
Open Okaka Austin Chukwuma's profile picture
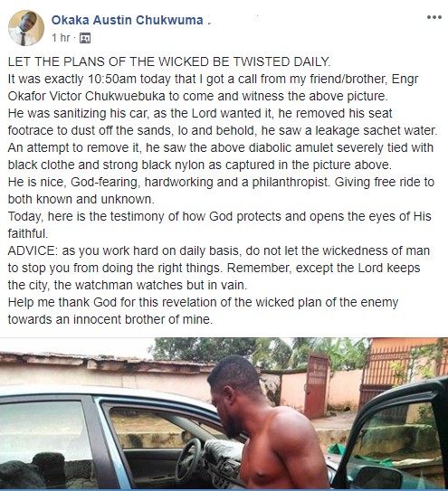(26, 28)
